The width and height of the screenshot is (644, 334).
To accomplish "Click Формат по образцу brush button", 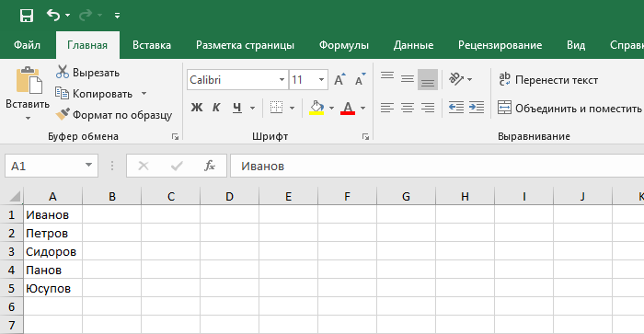I will tap(114, 115).
